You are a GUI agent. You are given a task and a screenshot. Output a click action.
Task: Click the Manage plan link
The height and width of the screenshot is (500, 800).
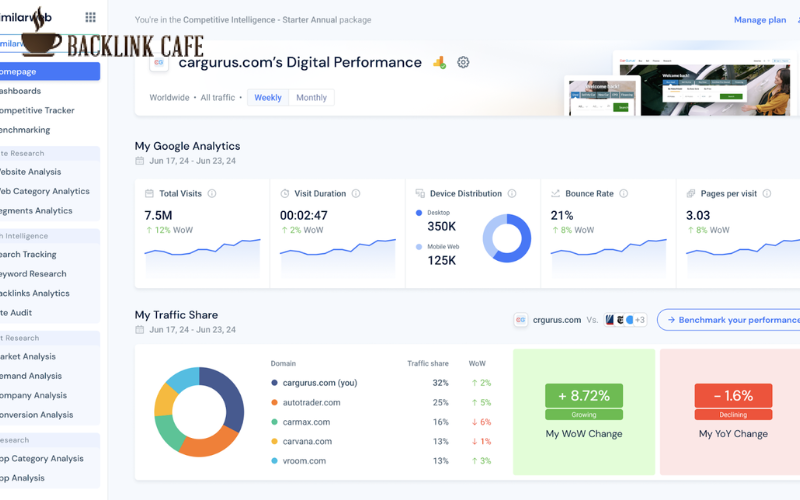point(760,20)
